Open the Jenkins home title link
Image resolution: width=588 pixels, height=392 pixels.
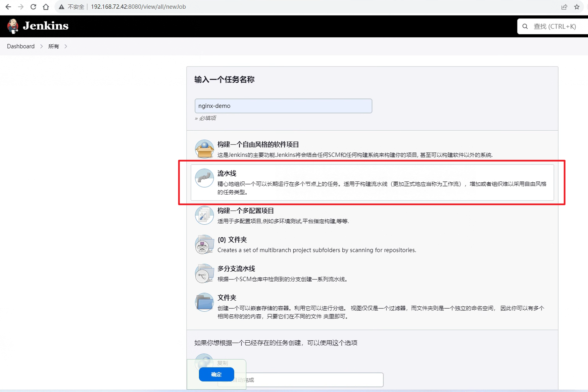point(45,26)
